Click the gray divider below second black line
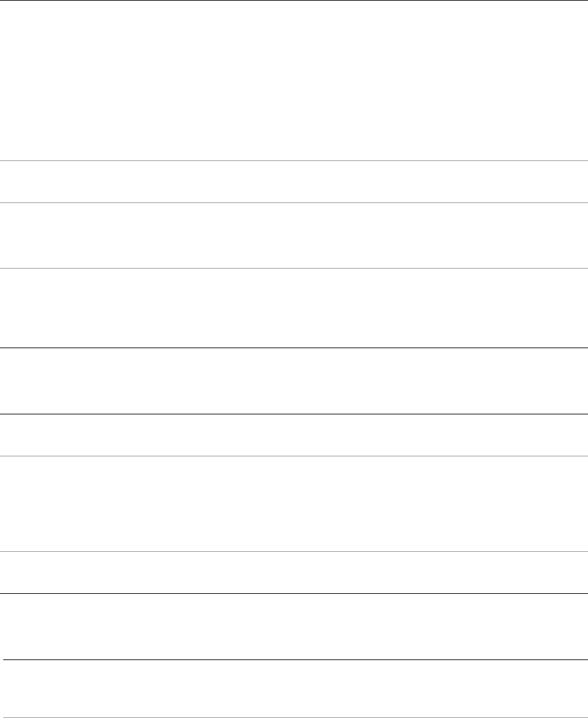The image size is (588, 718). point(294,456)
